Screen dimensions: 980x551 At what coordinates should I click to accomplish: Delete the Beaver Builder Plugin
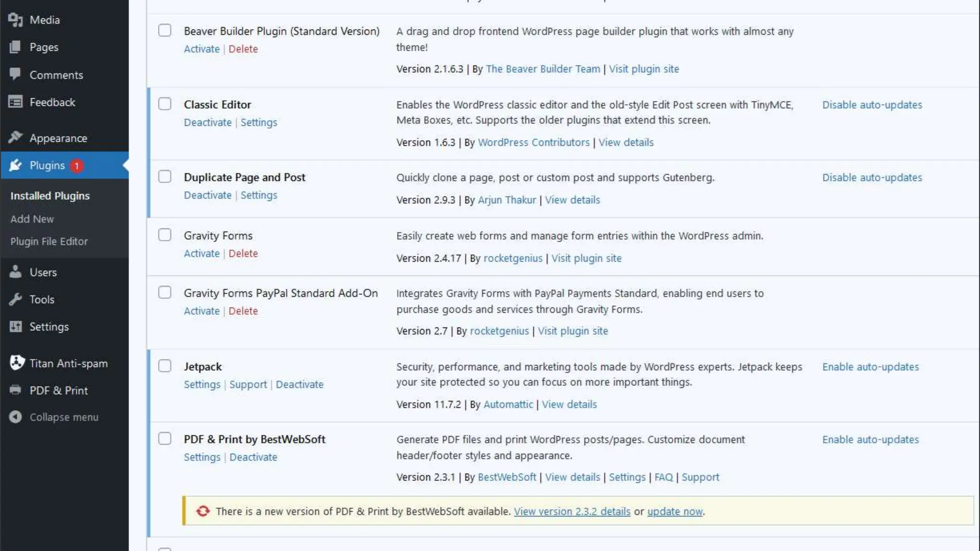(243, 49)
